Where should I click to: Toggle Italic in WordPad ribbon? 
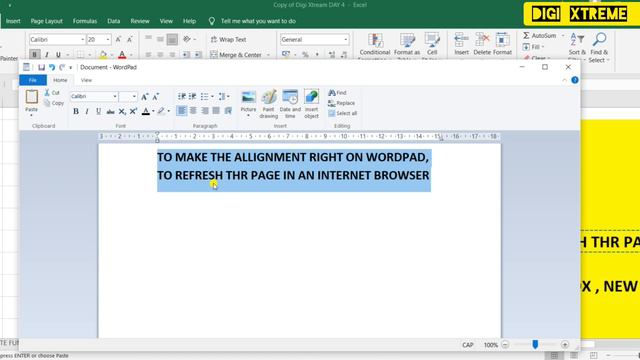pos(87,111)
